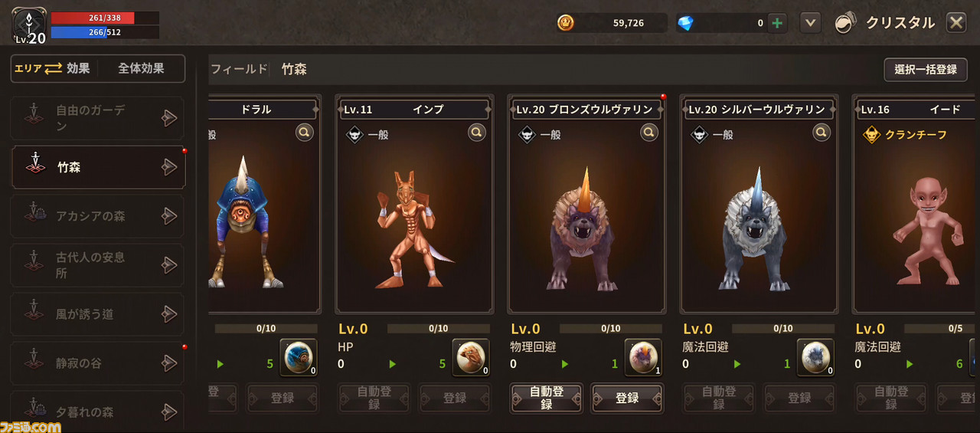The image size is (980, 433).
Task: Add diamonds with the green plus button
Action: 777,23
